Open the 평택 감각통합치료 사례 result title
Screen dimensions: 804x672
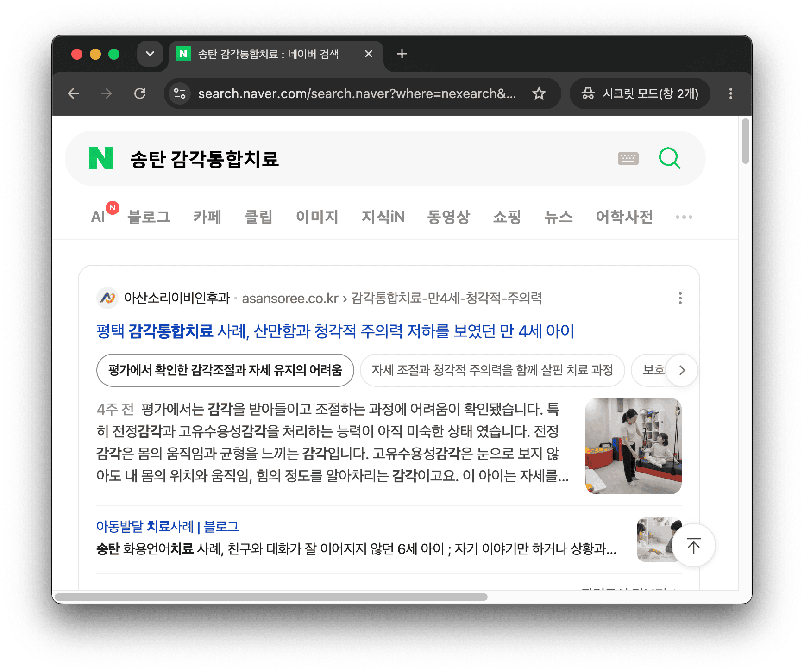pyautogui.click(x=335, y=331)
